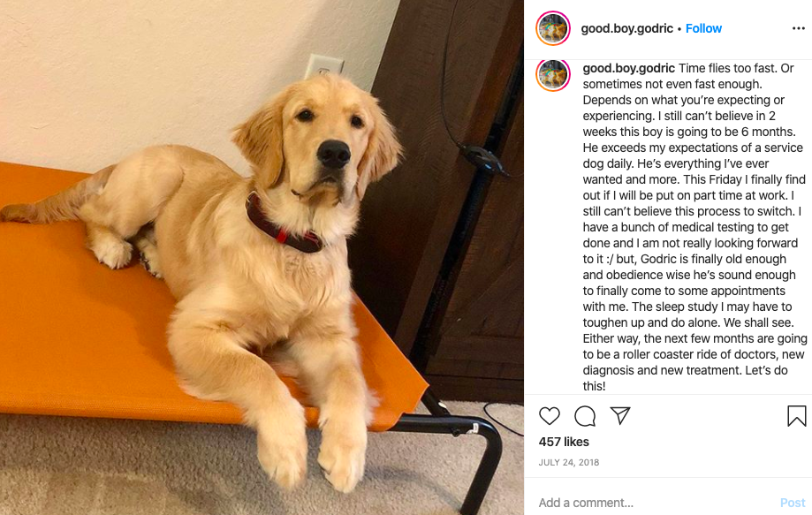
Task: Open the three-dot more options menu
Action: click(799, 28)
